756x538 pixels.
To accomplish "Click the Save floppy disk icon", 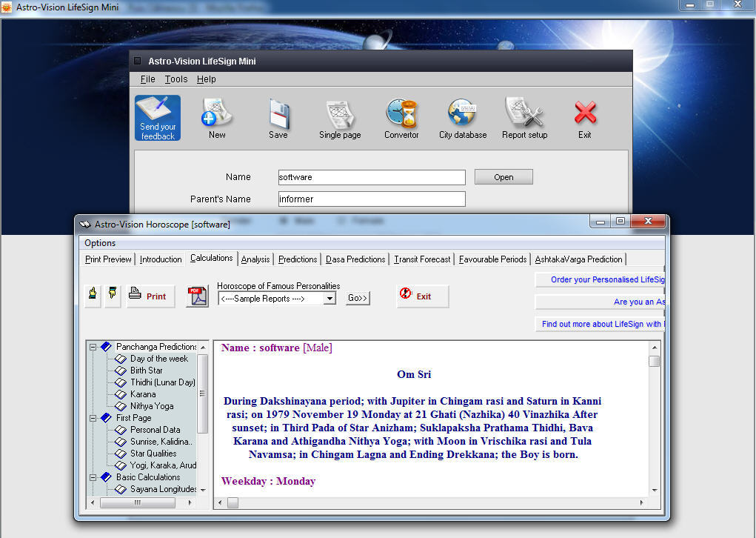I will point(278,116).
